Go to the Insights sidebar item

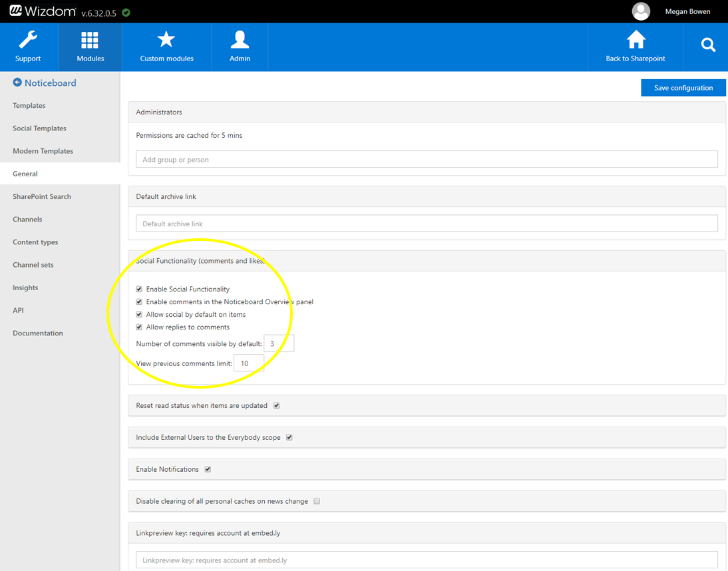[25, 287]
